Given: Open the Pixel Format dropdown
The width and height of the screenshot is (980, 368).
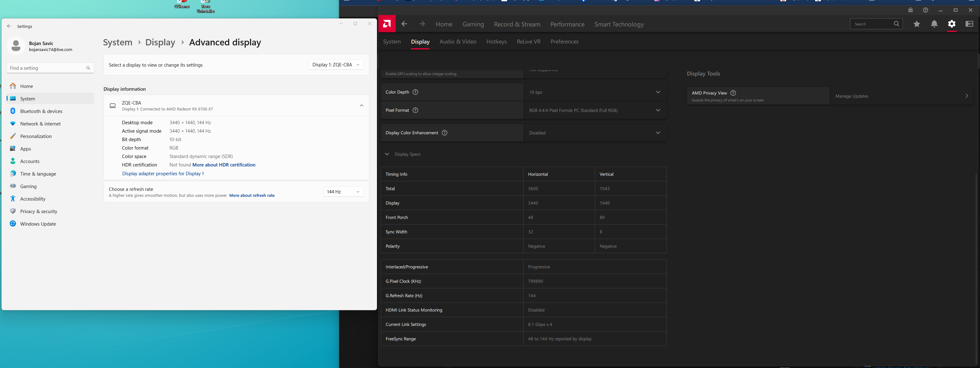Looking at the screenshot, I should coord(595,110).
